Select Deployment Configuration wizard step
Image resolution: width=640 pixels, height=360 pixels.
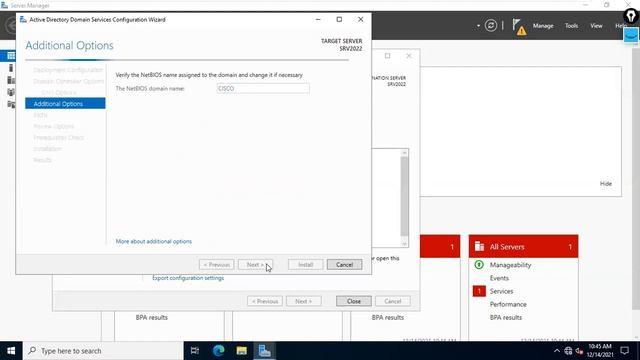pyautogui.click(x=68, y=70)
